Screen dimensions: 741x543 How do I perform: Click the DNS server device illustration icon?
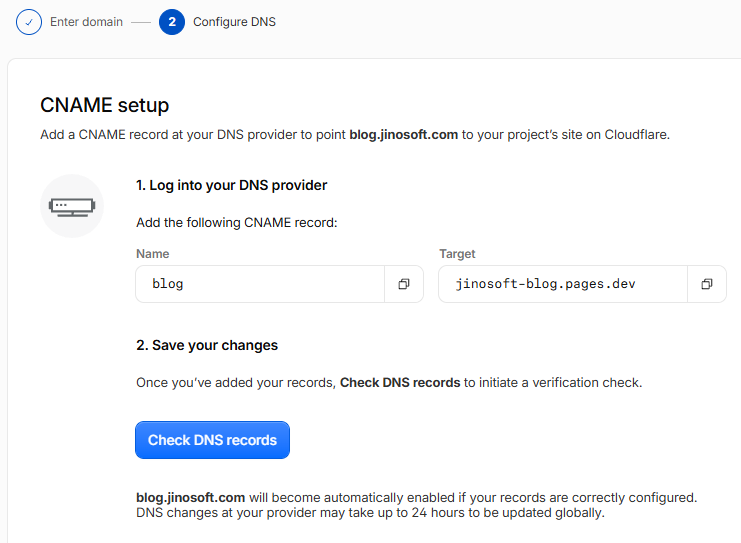tap(72, 206)
